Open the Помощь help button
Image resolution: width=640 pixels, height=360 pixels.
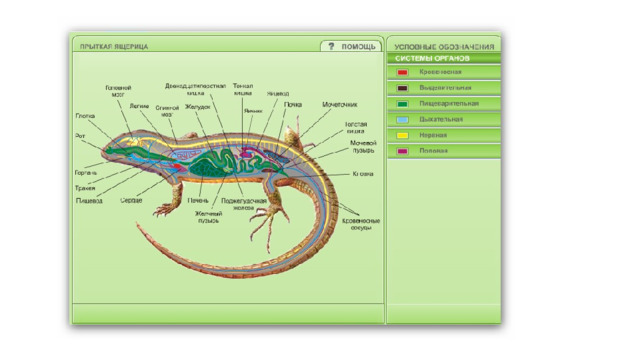coord(351,46)
